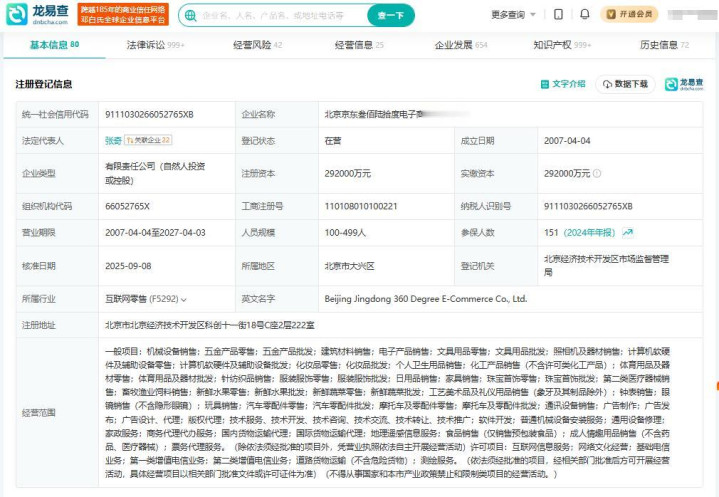Screen dimensions: 719x497
Task: Open legal representative 张奇 link
Action: point(113,141)
